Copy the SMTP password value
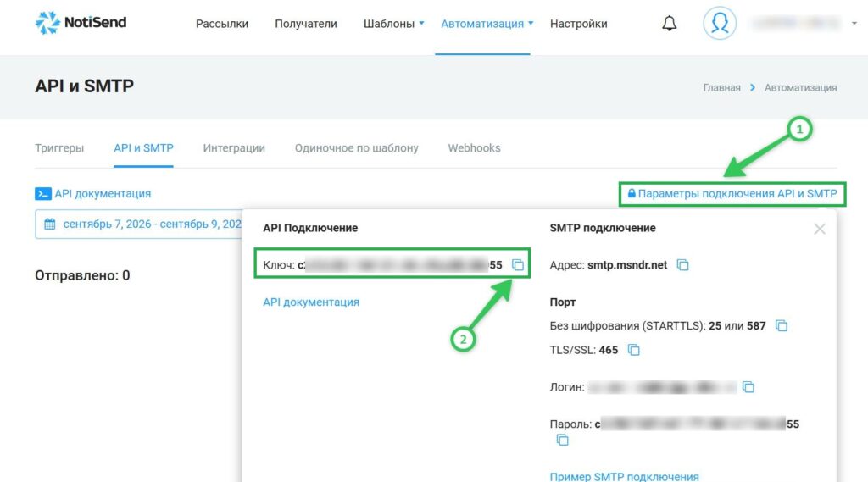This screenshot has width=868, height=482. 563,440
